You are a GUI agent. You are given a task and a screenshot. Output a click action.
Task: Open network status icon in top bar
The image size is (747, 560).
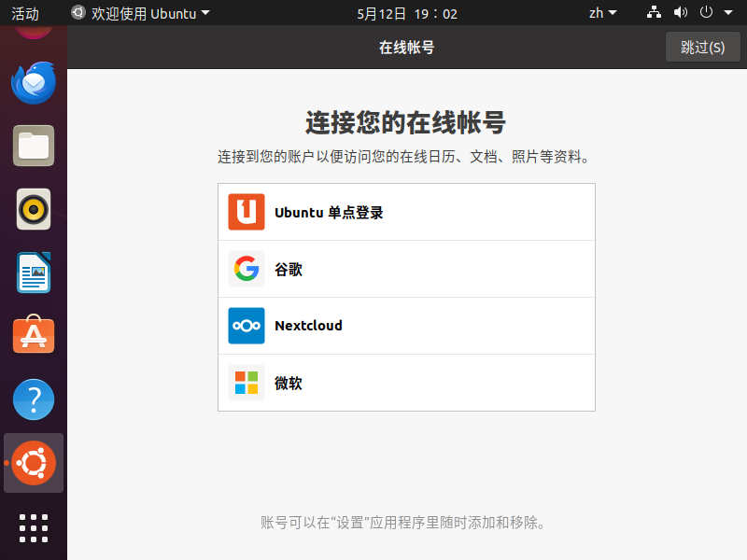[654, 13]
